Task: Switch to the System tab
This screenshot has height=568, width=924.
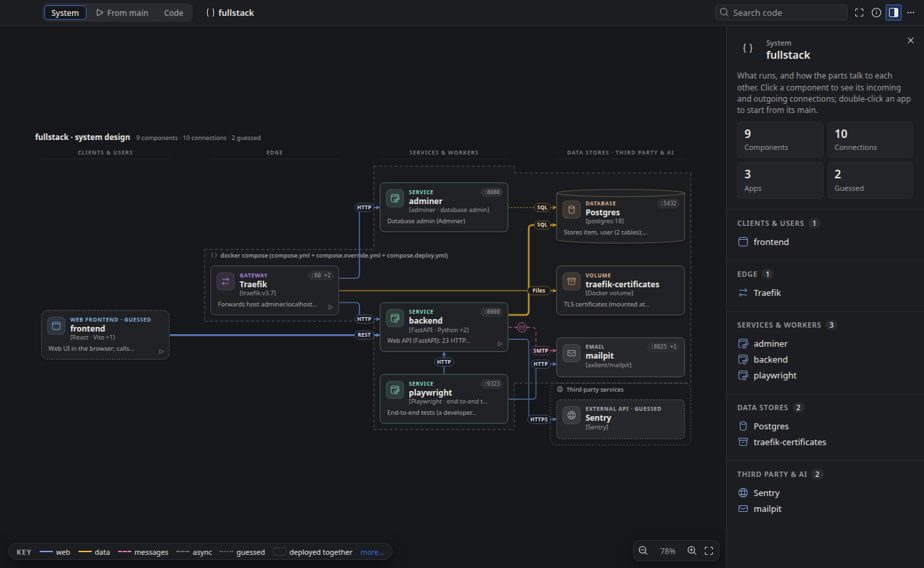Action: 65,13
